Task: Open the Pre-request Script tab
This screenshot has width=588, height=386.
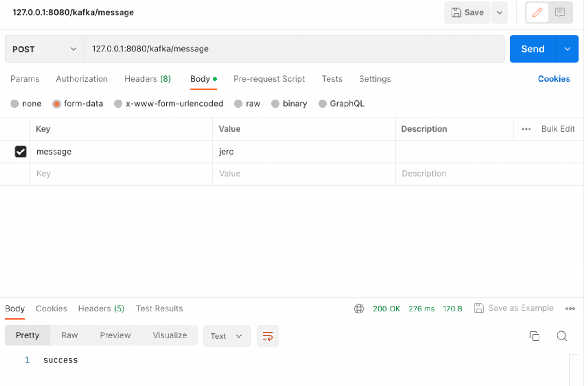Action: [269, 79]
